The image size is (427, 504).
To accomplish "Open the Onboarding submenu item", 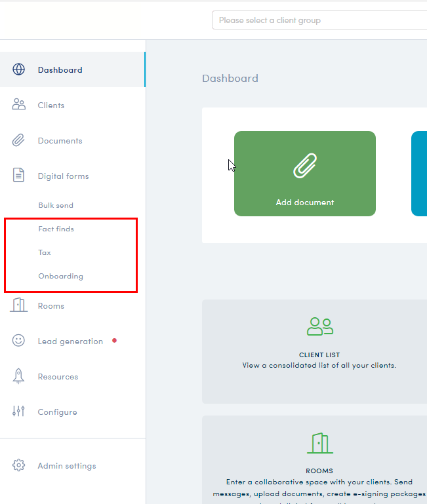I will point(60,276).
